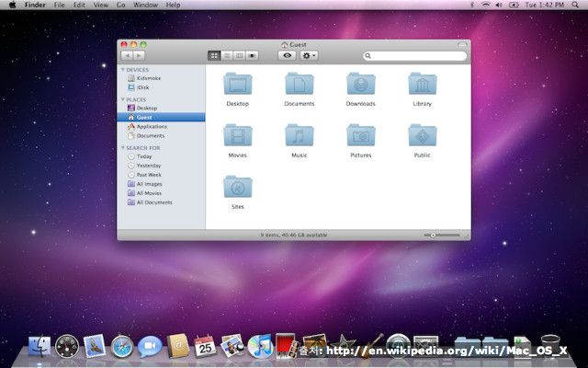Toggle the toolbar with the pill button
The width and height of the screenshot is (588, 368).
tap(462, 45)
